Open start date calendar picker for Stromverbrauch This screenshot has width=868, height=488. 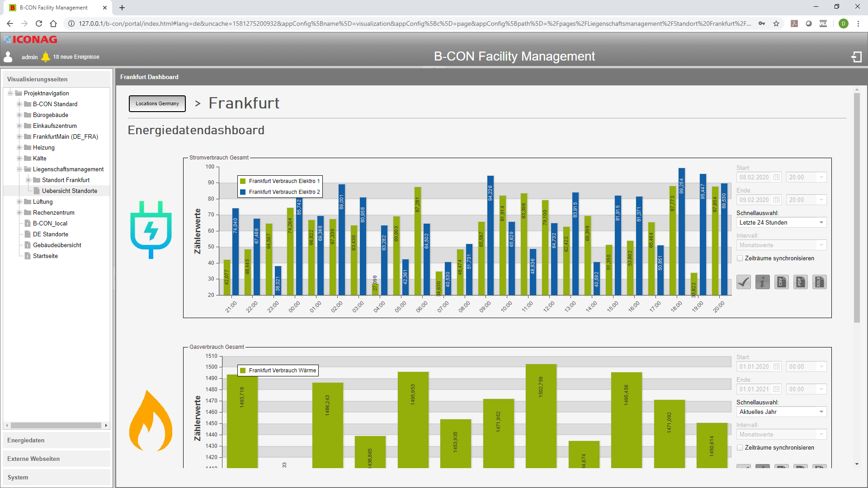coord(776,178)
